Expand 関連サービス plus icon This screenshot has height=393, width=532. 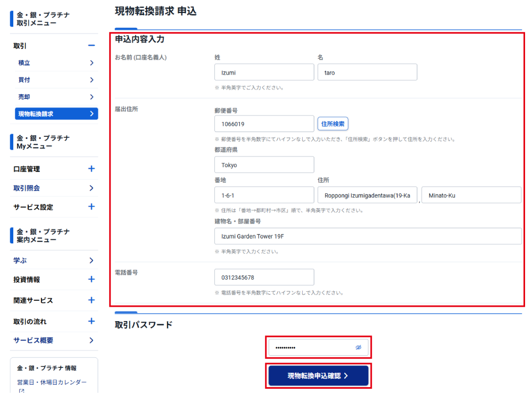tap(92, 300)
